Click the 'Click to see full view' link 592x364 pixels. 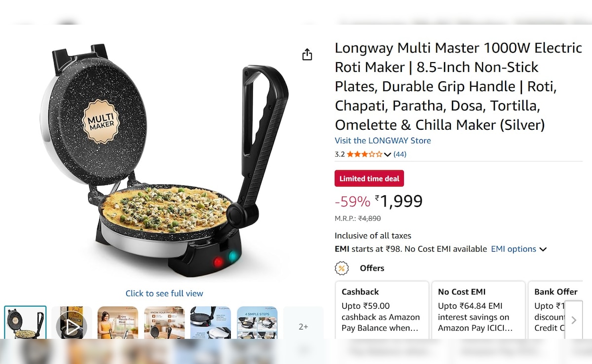[164, 293]
